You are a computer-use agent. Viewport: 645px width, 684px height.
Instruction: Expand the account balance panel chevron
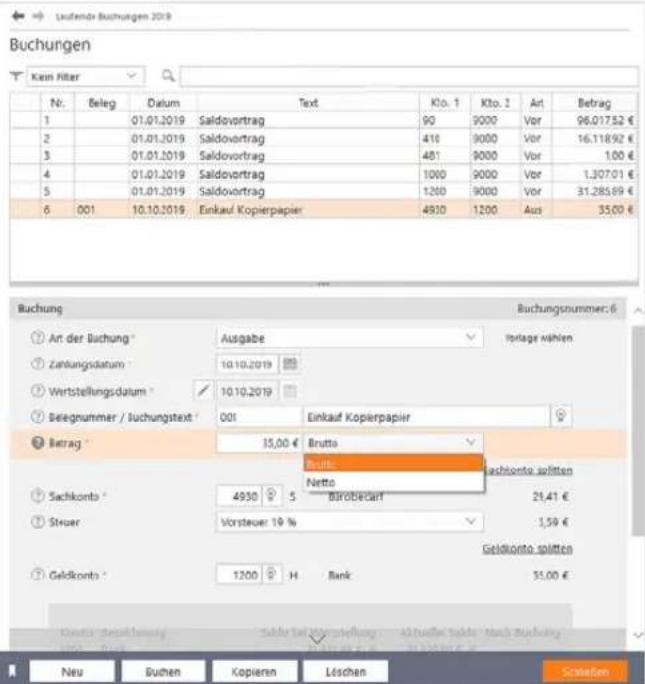[x=317, y=639]
